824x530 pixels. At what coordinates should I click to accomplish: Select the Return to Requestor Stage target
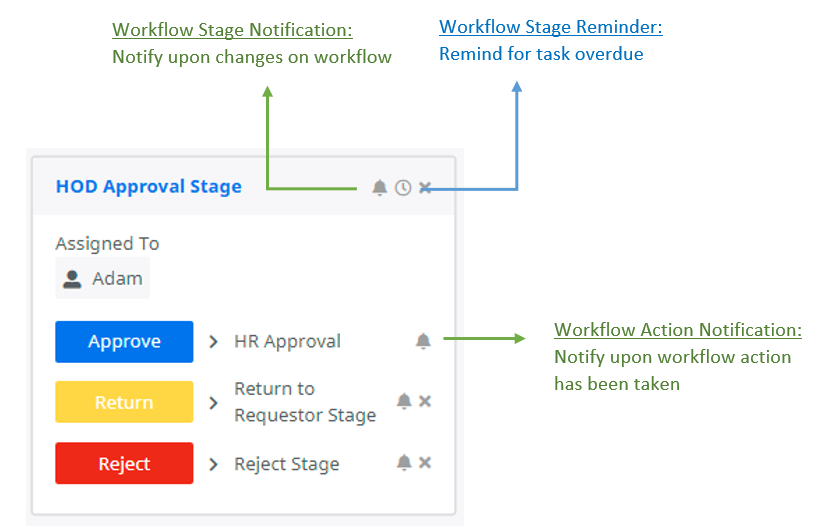(x=305, y=402)
